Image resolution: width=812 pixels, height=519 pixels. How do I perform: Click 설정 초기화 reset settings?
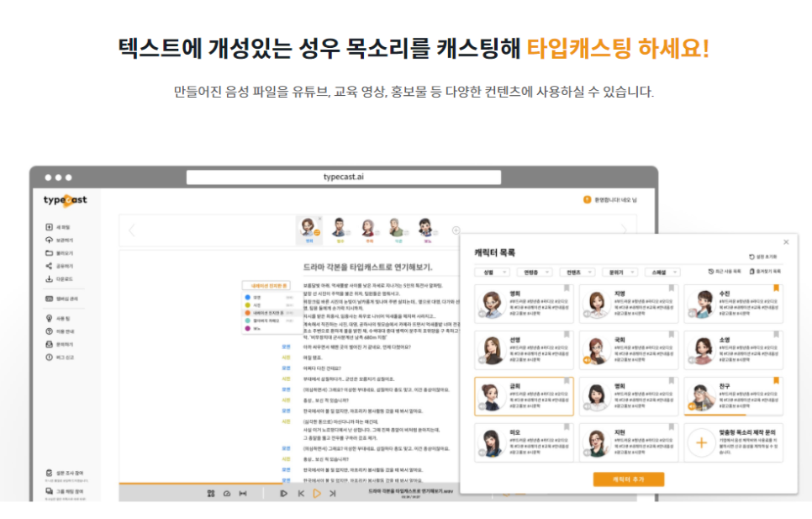click(762, 257)
